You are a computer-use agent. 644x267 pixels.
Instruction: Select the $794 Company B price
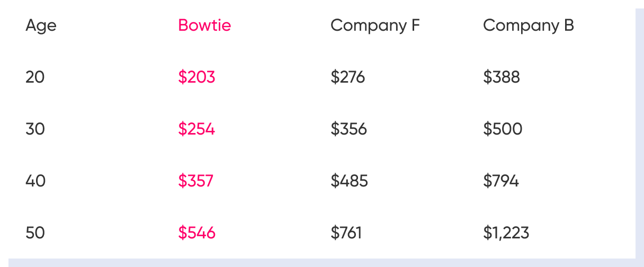click(x=500, y=181)
